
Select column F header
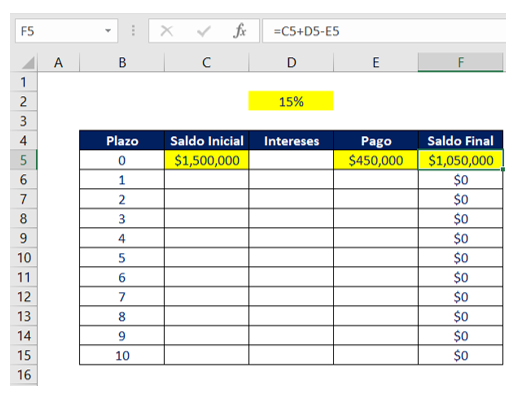click(461, 62)
